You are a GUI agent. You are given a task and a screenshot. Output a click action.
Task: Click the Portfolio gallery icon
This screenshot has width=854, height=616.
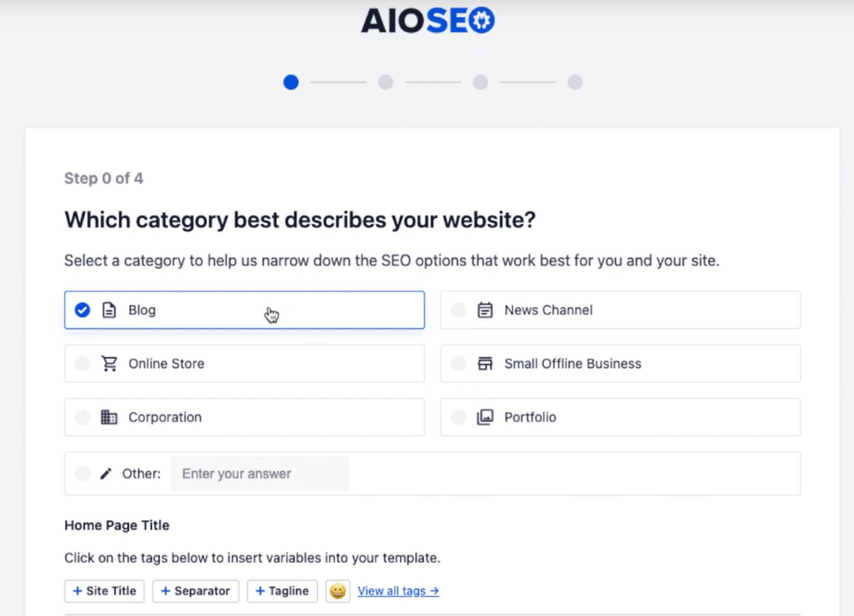[485, 417]
